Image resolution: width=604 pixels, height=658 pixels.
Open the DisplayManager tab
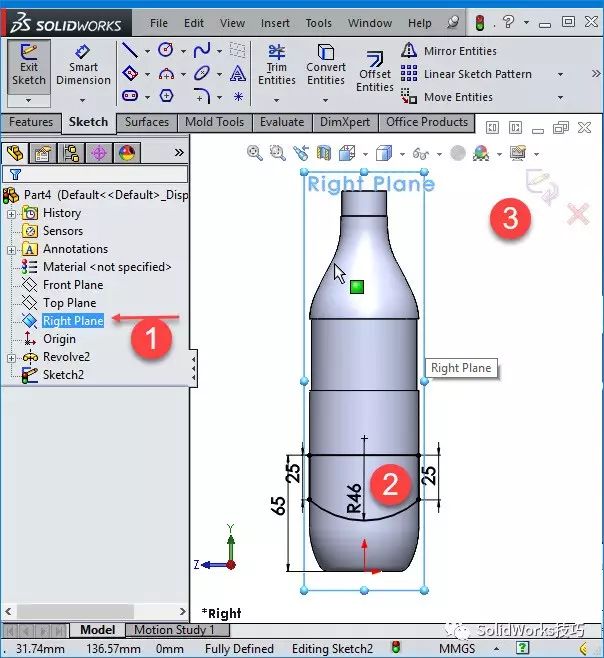pos(127,153)
